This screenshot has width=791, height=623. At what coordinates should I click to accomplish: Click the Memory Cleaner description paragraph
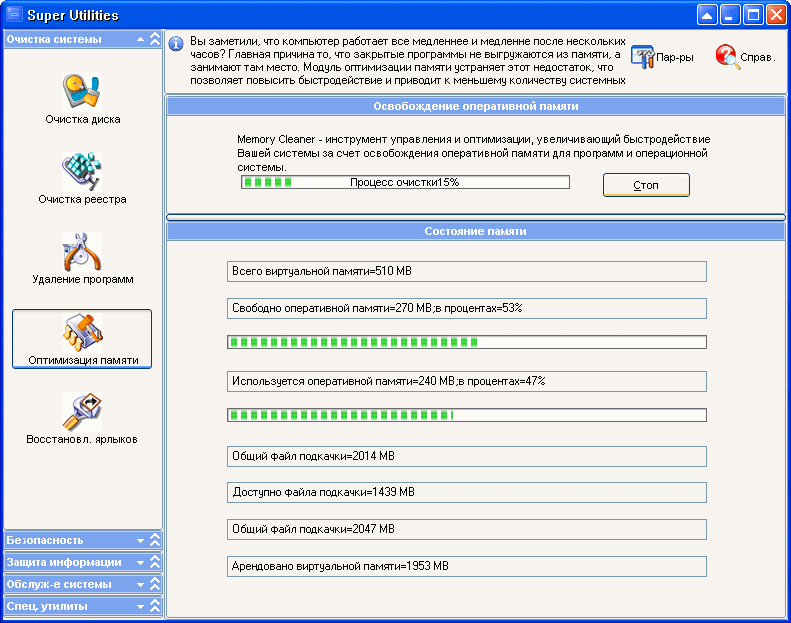(x=474, y=153)
